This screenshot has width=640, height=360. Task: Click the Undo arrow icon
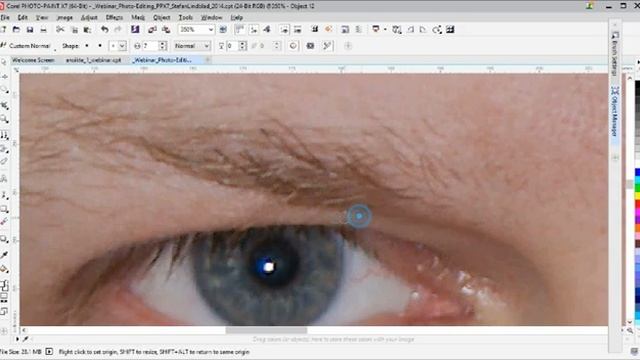104,29
